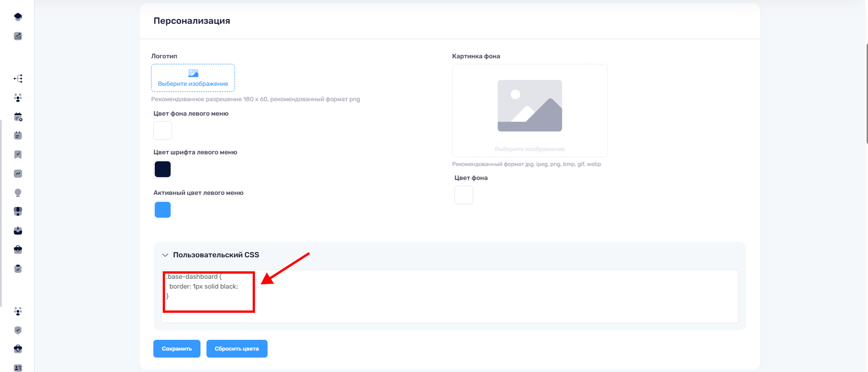The image size is (868, 372).
Task: Click Сбросить цвета button
Action: (237, 349)
